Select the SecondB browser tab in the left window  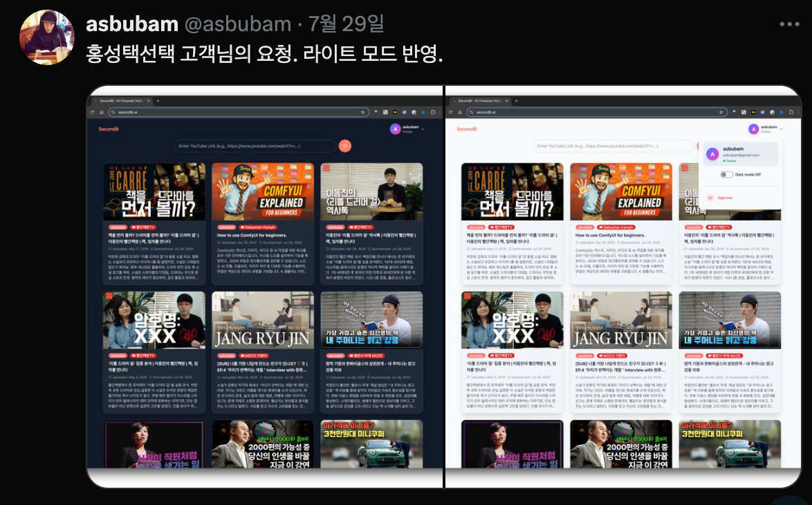pos(119,100)
